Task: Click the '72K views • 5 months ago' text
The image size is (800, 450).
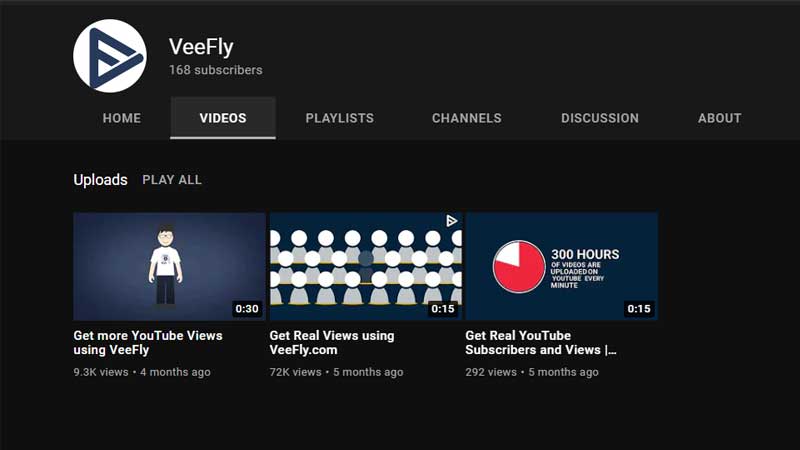Action: [x=336, y=372]
